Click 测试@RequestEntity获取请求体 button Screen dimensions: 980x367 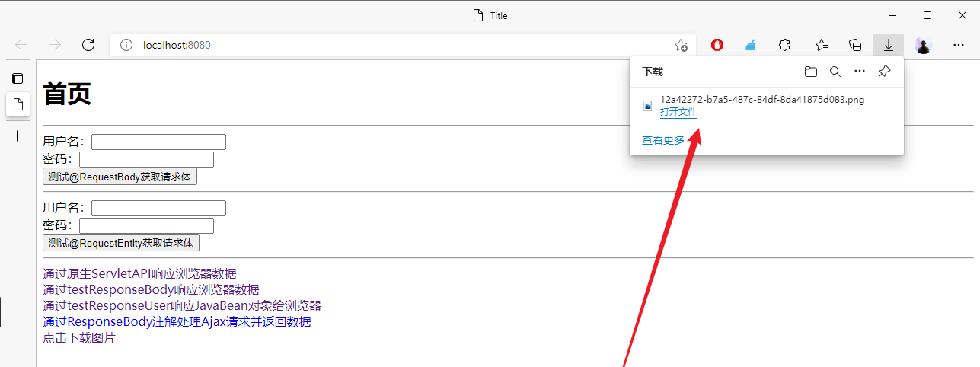[x=121, y=243]
